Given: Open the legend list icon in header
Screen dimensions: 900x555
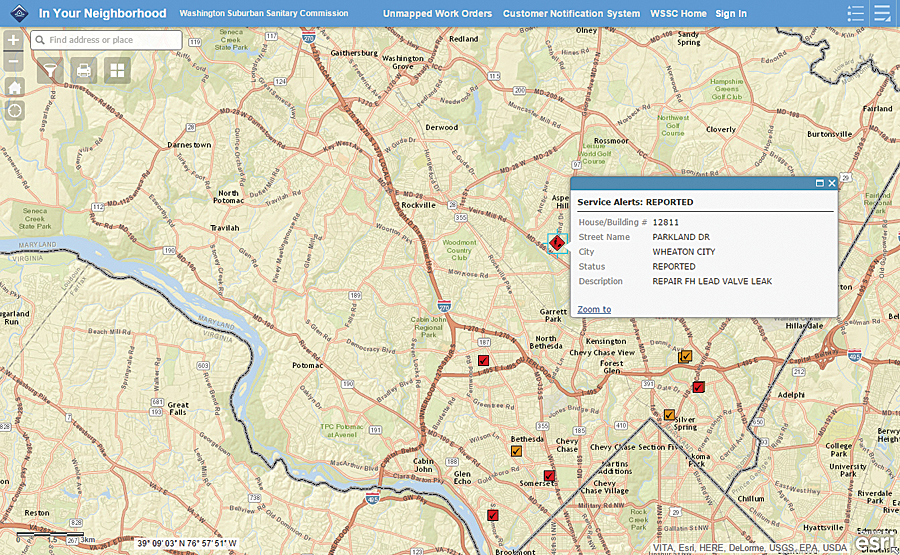Looking at the screenshot, I should tap(855, 13).
